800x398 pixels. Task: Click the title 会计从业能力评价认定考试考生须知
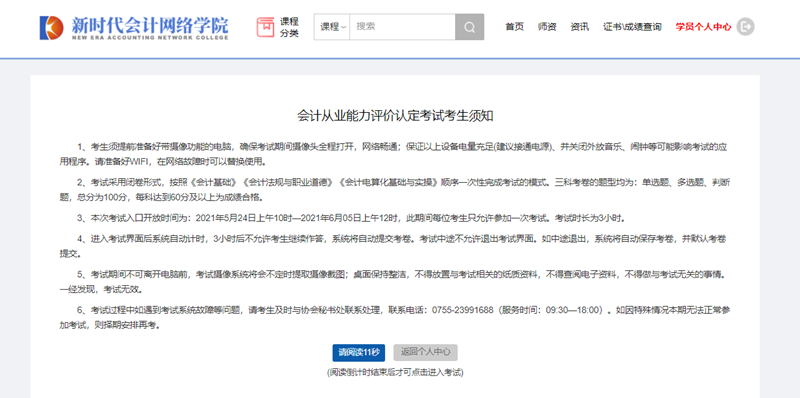395,116
